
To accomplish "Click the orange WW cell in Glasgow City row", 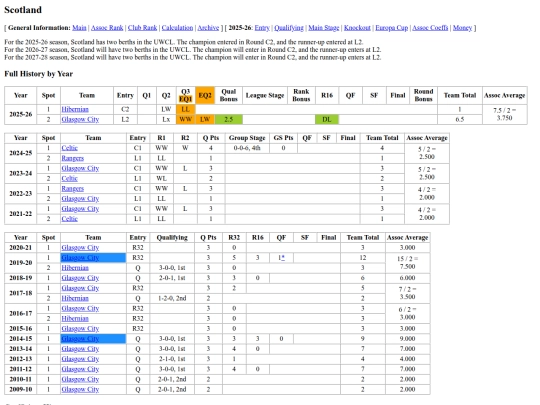I will (185, 120).
